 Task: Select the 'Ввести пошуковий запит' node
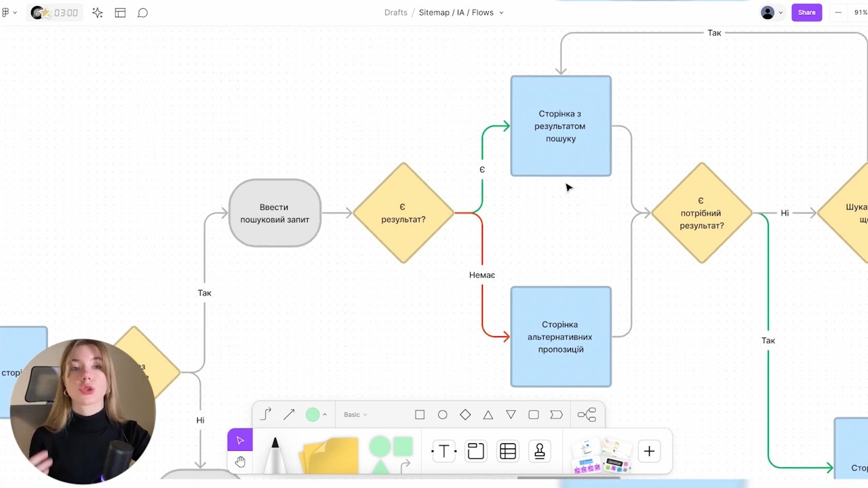[x=275, y=213]
